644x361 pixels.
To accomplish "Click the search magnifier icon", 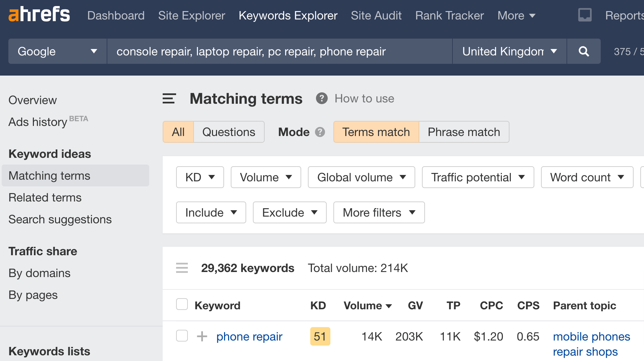I will click(584, 51).
